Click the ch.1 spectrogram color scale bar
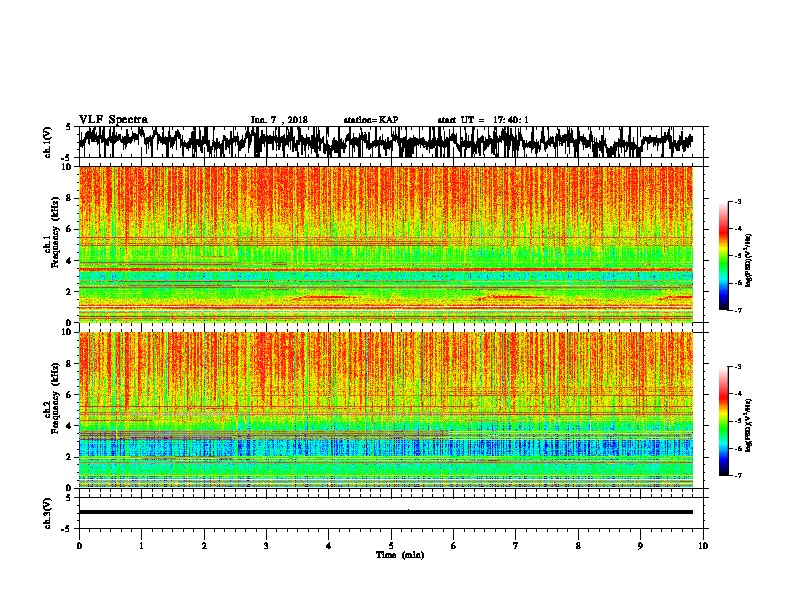The image size is (792, 612). (723, 256)
